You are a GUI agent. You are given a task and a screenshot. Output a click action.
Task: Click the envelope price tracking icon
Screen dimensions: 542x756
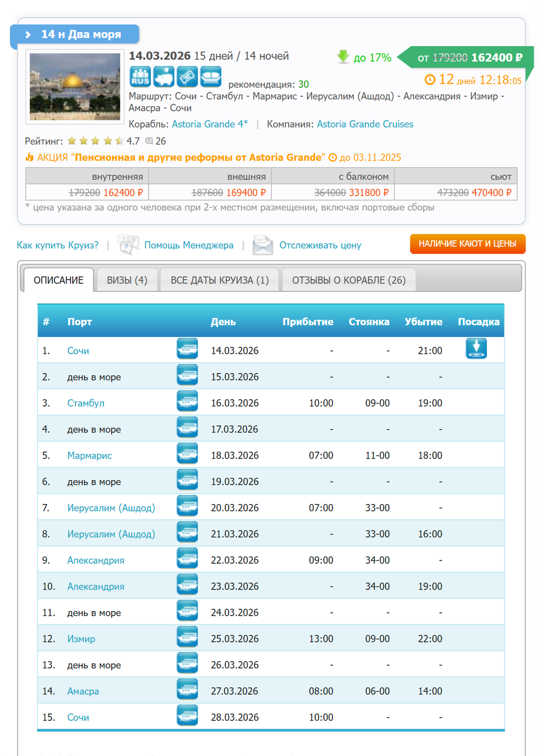(x=263, y=245)
